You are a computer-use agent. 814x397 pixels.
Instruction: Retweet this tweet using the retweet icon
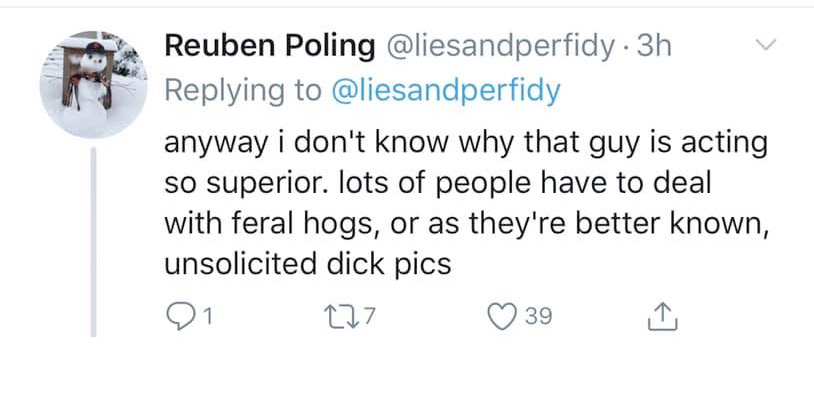pyautogui.click(x=340, y=316)
